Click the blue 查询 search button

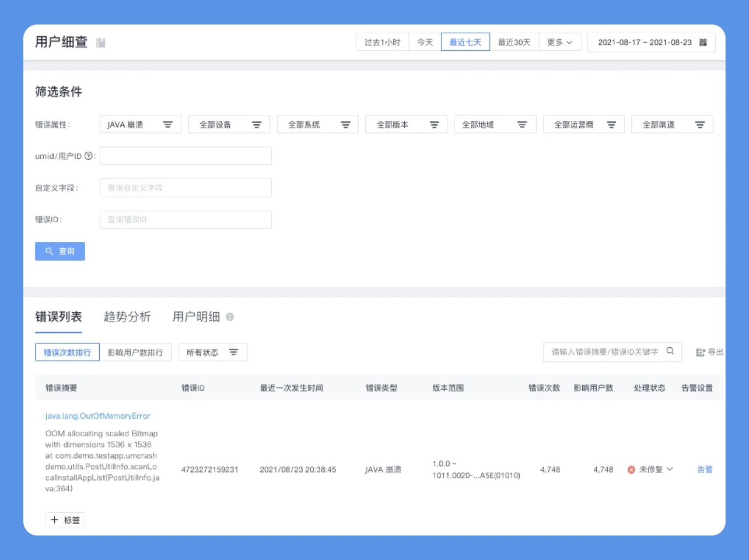pos(60,251)
